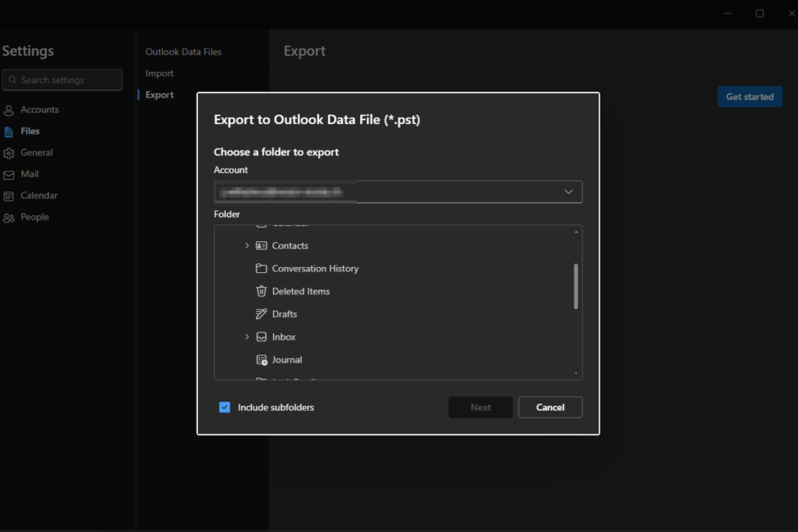Open the Outlook Data Files section
This screenshot has height=532, width=798.
pos(184,52)
